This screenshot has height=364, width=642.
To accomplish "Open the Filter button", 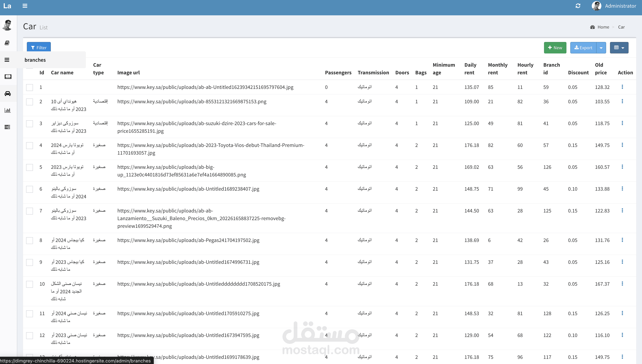I will [39, 48].
